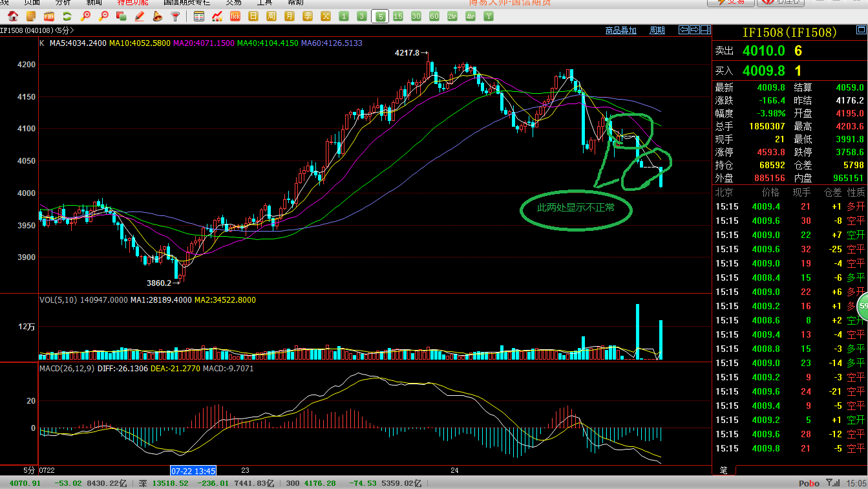The width and height of the screenshot is (868, 489).
Task: Open the 周期 period dropdown link
Action: tap(657, 30)
